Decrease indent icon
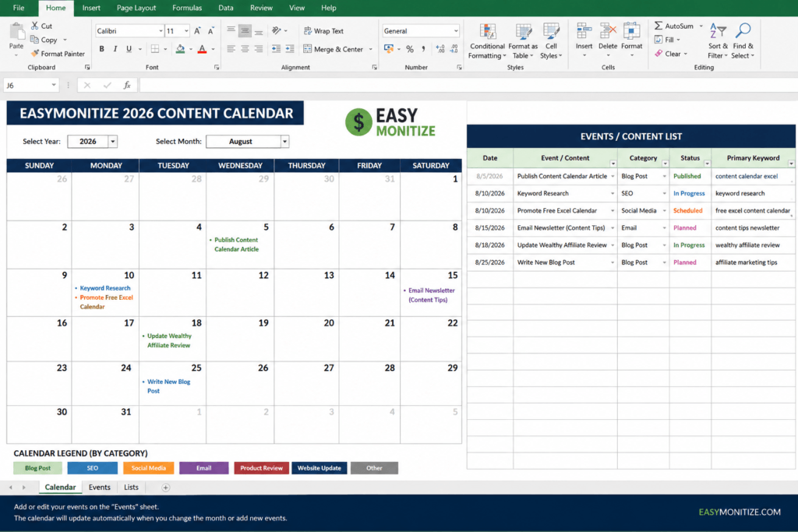This screenshot has width=798, height=532. point(276,49)
